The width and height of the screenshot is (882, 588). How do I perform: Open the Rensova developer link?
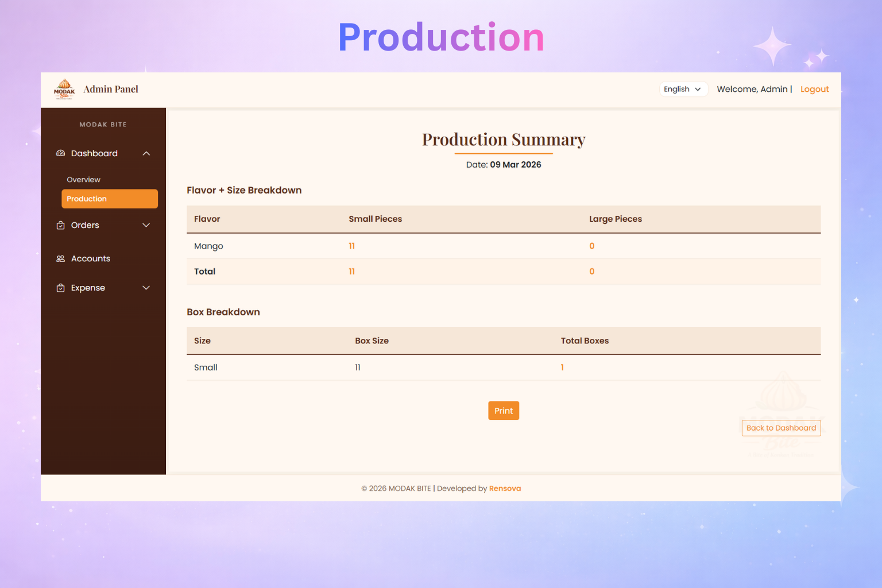tap(505, 489)
